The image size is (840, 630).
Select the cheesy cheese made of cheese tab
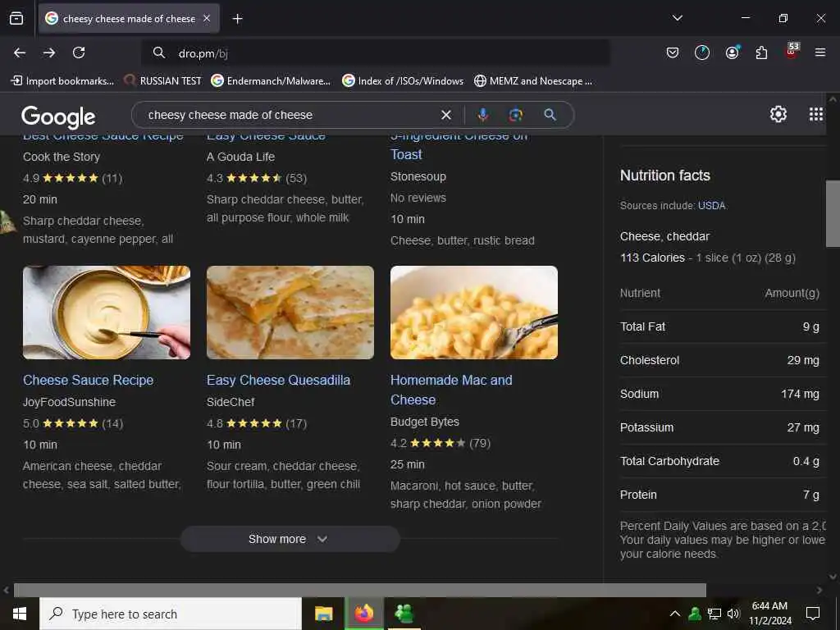tap(129, 19)
